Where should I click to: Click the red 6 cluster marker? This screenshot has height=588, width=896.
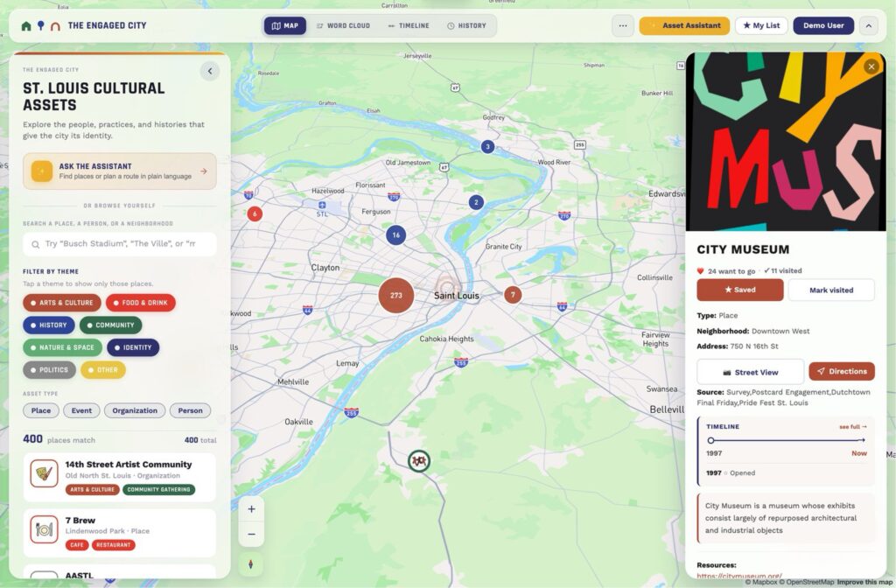point(255,213)
